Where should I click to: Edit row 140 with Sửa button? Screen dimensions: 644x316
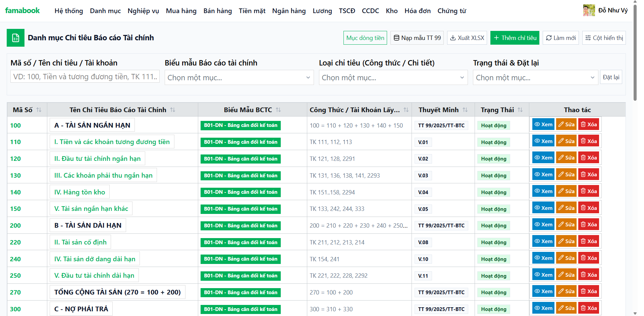coord(566,191)
